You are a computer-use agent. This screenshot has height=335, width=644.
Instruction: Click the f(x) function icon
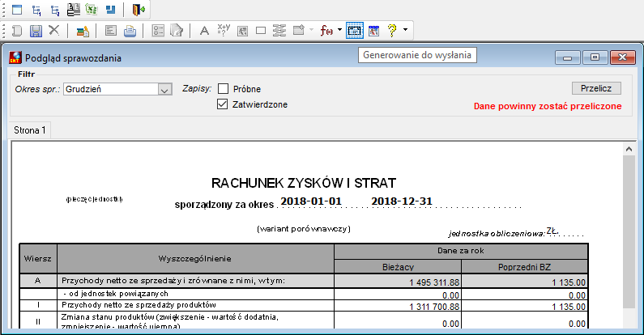coord(326,31)
